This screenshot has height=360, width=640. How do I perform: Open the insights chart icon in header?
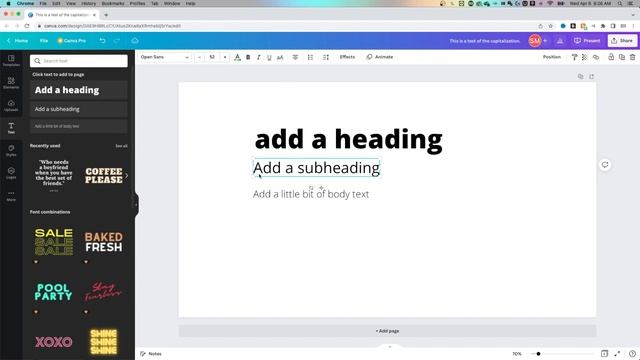point(560,41)
